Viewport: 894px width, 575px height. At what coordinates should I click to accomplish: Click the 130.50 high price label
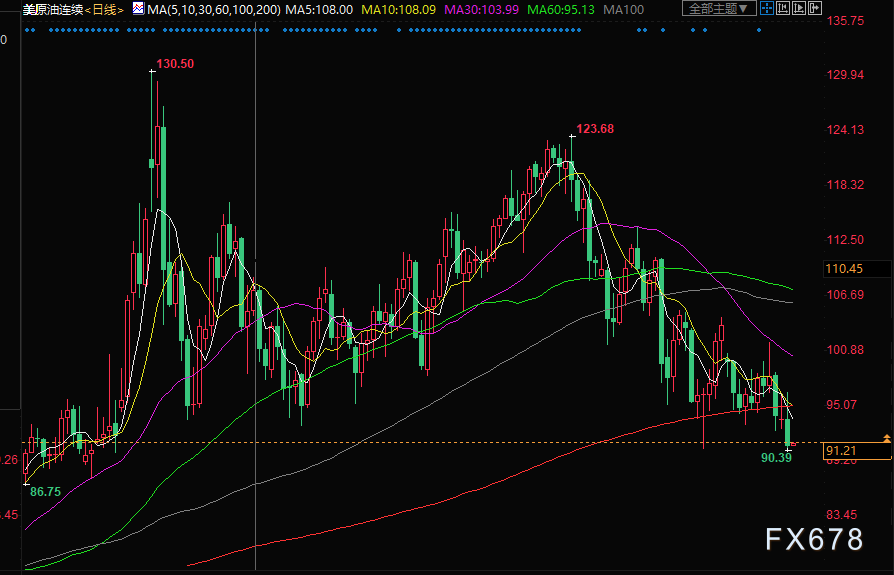point(175,64)
